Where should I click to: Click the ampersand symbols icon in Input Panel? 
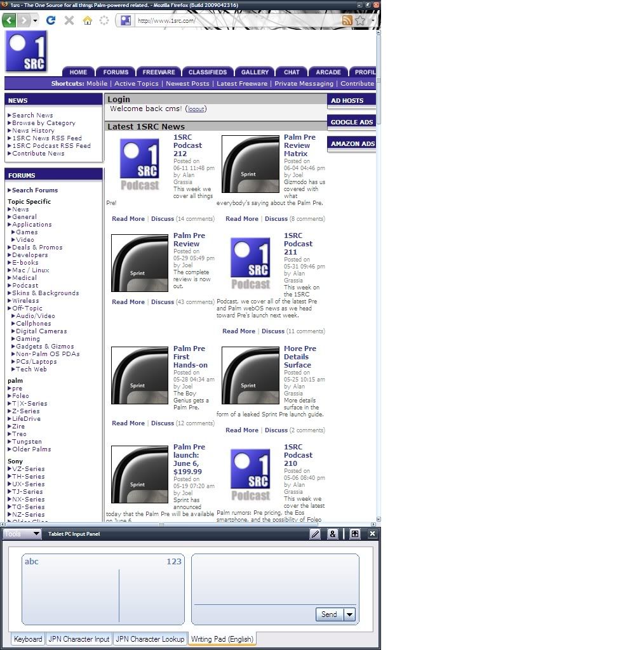[333, 534]
